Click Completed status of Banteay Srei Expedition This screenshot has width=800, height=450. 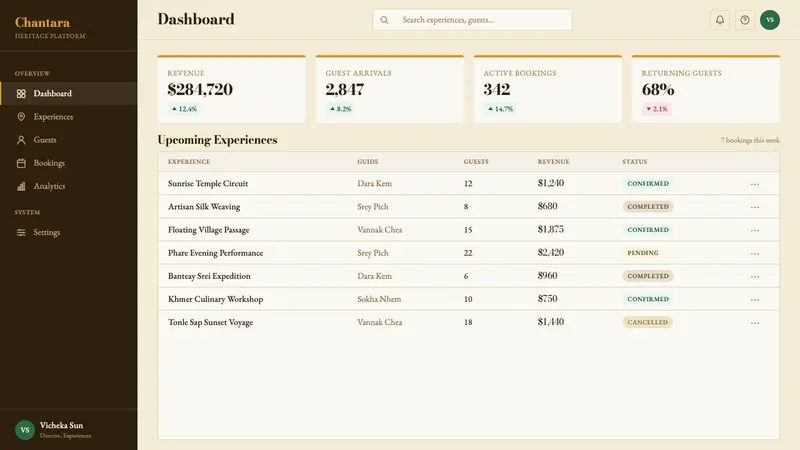click(648, 276)
